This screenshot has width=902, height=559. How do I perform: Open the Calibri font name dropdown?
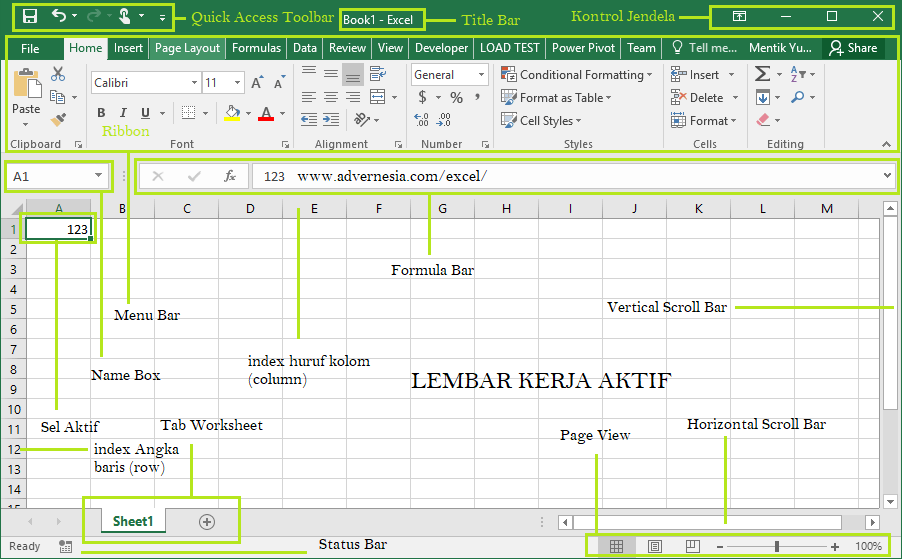[194, 83]
